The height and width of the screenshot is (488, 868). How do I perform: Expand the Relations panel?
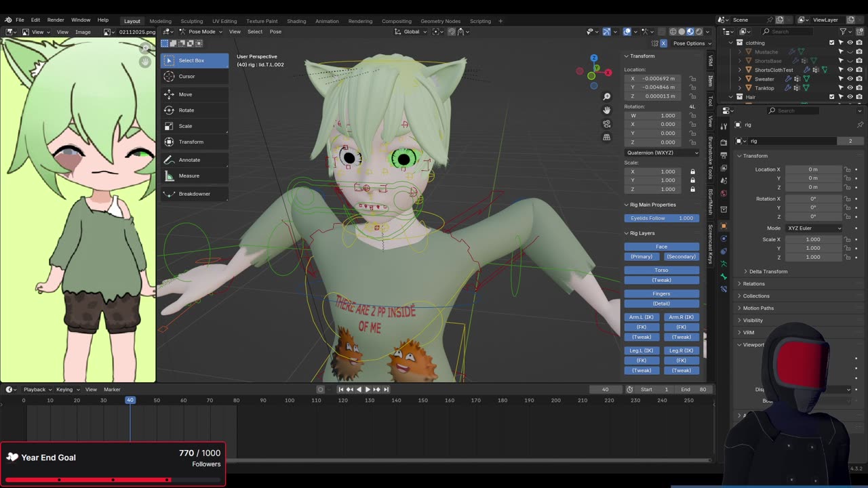tap(753, 283)
